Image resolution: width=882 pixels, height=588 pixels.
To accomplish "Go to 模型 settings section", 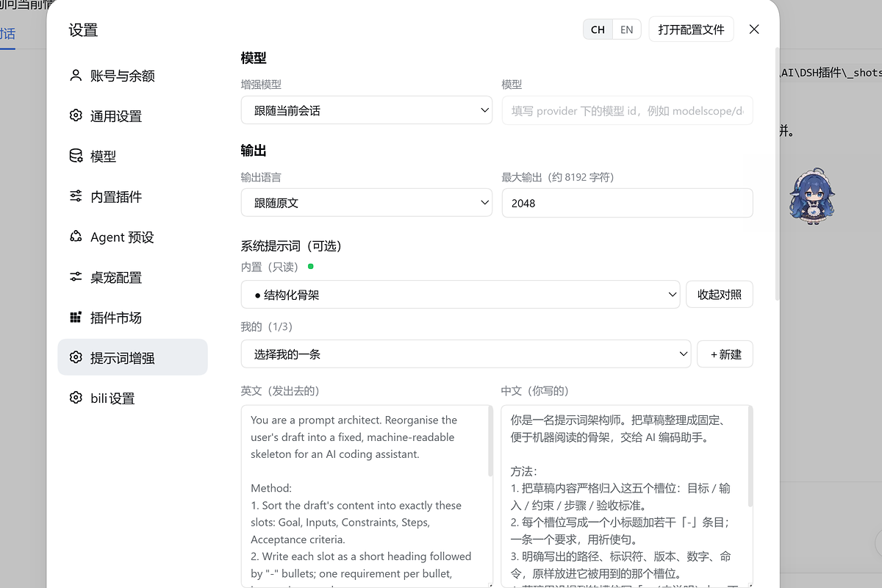I will point(133,157).
